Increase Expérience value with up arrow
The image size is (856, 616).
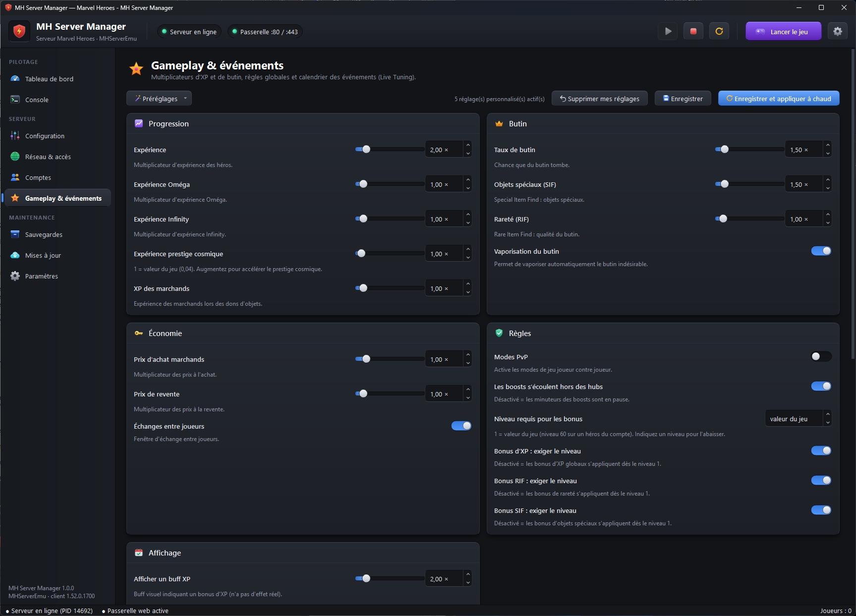click(x=468, y=145)
